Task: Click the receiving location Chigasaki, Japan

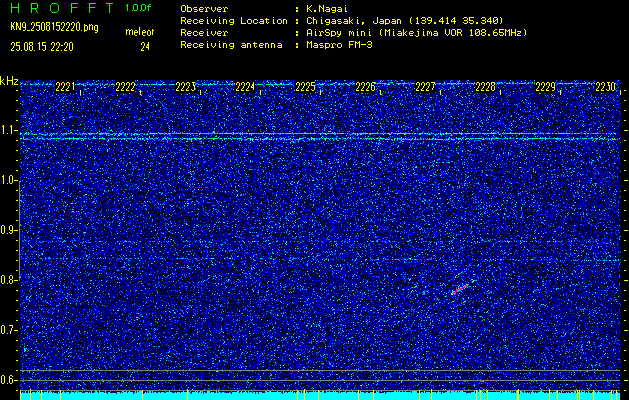Action: (353, 20)
